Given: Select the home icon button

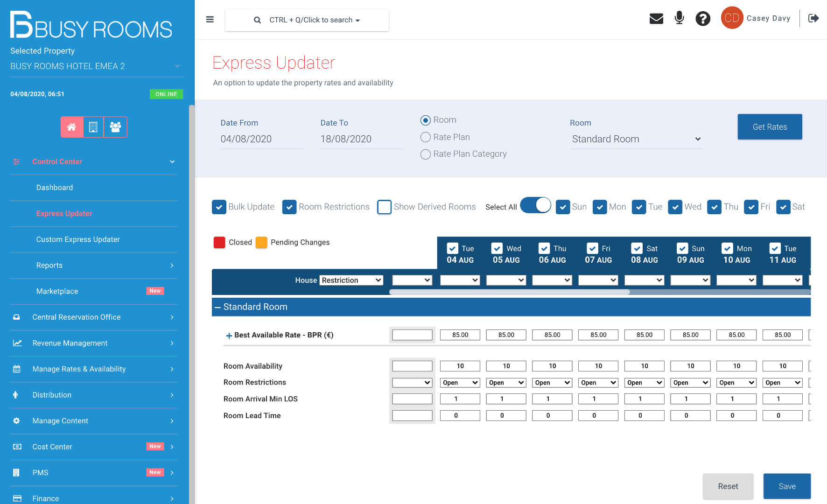Looking at the screenshot, I should point(71,127).
